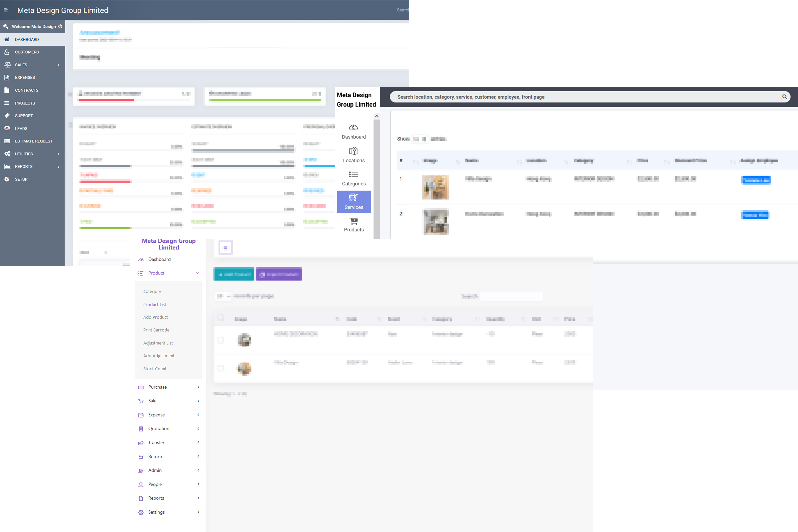Select the Services cart icon
This screenshot has height=532, width=798.
353,197
